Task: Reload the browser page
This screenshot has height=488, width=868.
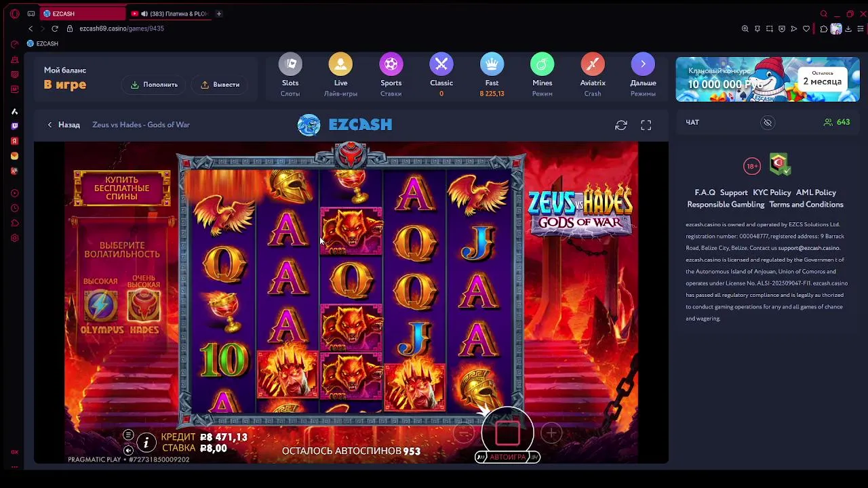Action: 55,28
